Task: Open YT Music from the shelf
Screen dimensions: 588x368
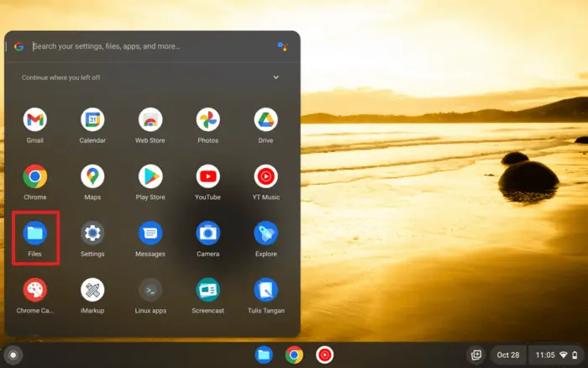Action: (324, 355)
